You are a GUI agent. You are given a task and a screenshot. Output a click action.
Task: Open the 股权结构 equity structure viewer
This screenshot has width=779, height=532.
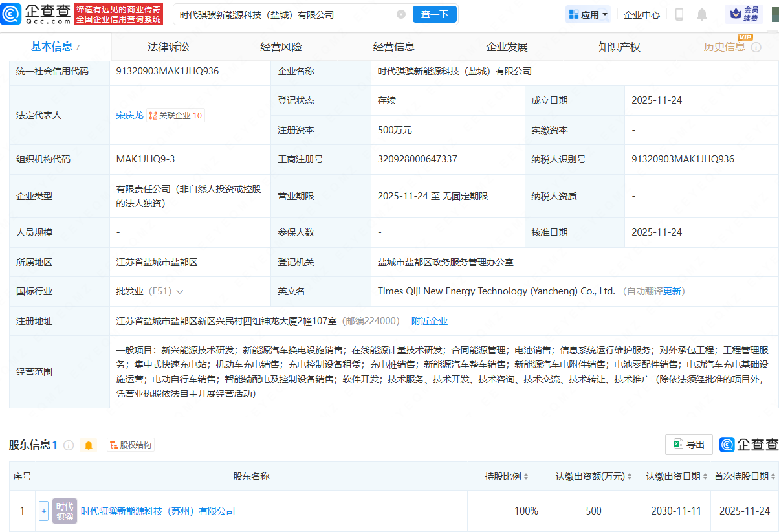[x=130, y=445]
